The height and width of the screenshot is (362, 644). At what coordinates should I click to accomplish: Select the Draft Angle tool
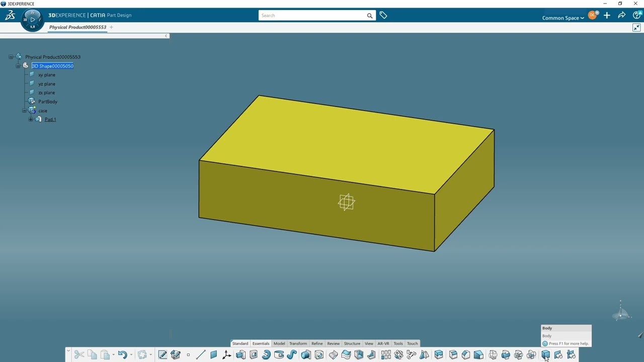coord(478,355)
